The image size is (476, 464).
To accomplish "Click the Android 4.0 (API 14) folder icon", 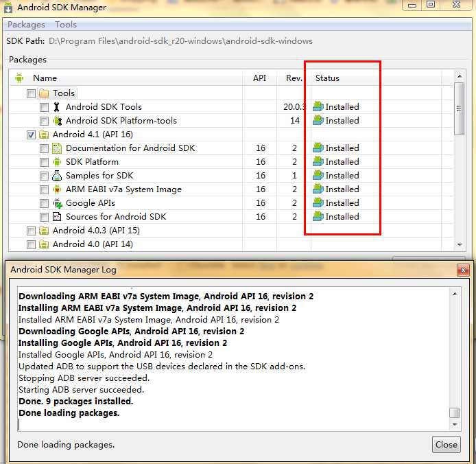I will point(44,244).
